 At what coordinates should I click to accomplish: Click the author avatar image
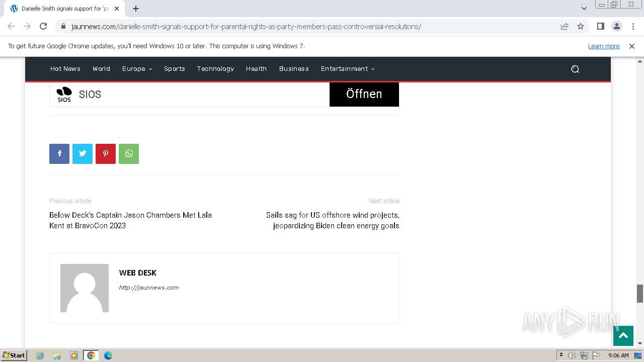(85, 288)
